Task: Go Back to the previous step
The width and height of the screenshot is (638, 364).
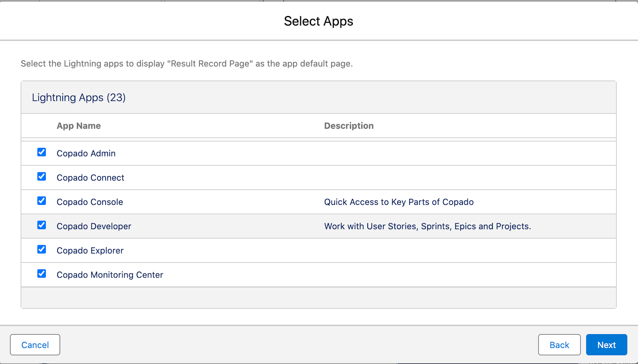Action: [x=559, y=345]
